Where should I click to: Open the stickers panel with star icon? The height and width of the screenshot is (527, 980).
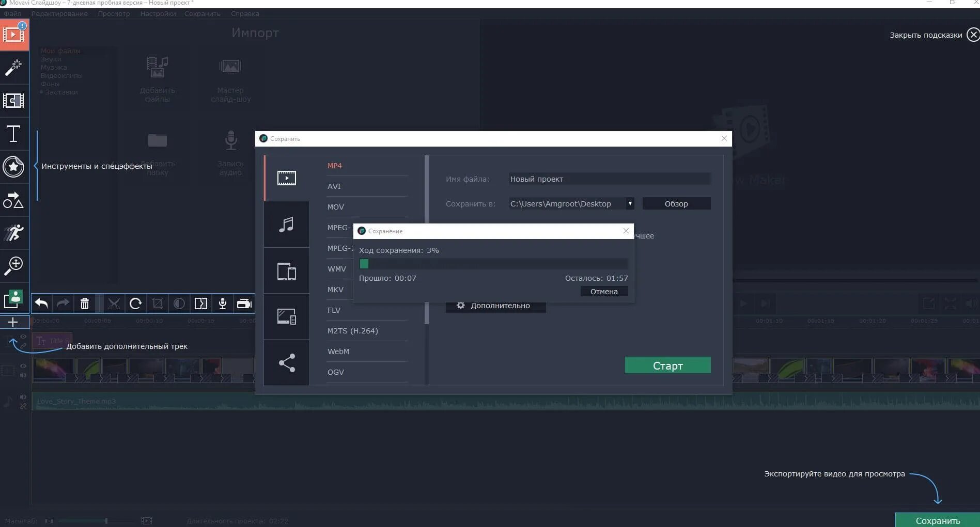(x=13, y=167)
